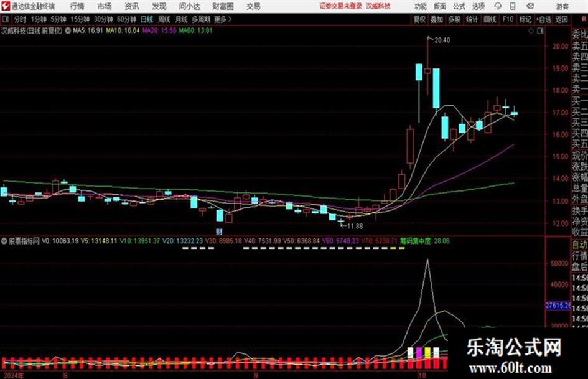Expand dropdown icon before 股票指标网 indicator
Image resolution: width=588 pixels, height=379 pixels.
pyautogui.click(x=4, y=241)
